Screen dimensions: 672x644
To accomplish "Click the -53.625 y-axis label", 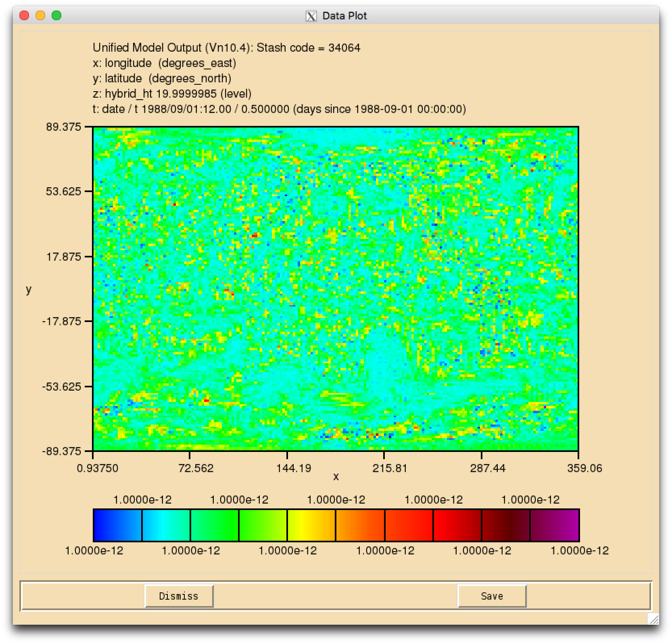I will (62, 387).
